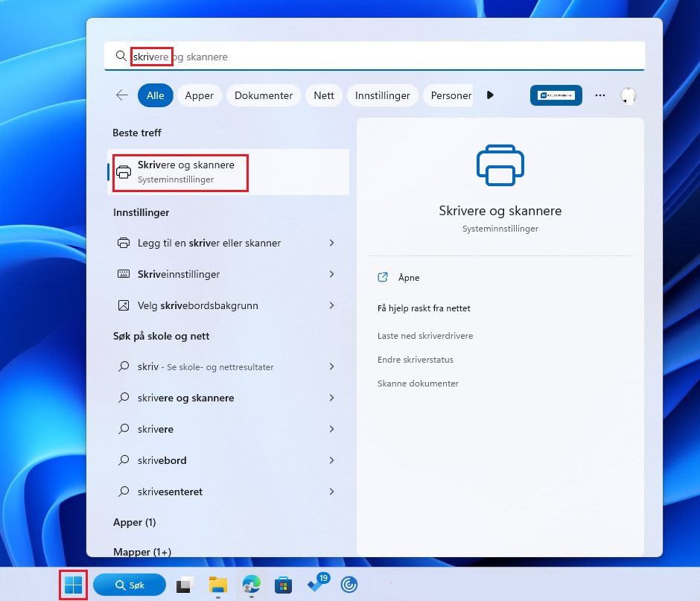The height and width of the screenshot is (601, 700).
Task: Expand chevron for skrivesenteret suggestion
Action: click(x=331, y=492)
